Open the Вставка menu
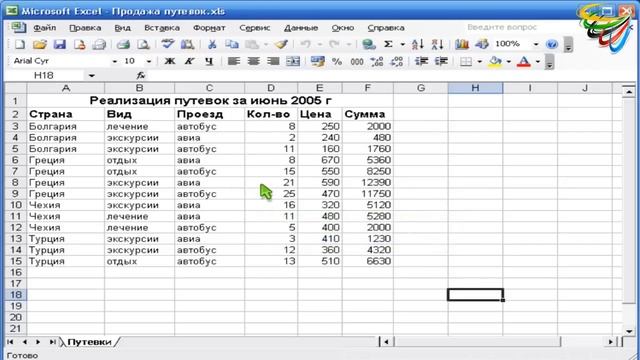The height and width of the screenshot is (360, 640). coord(162,28)
